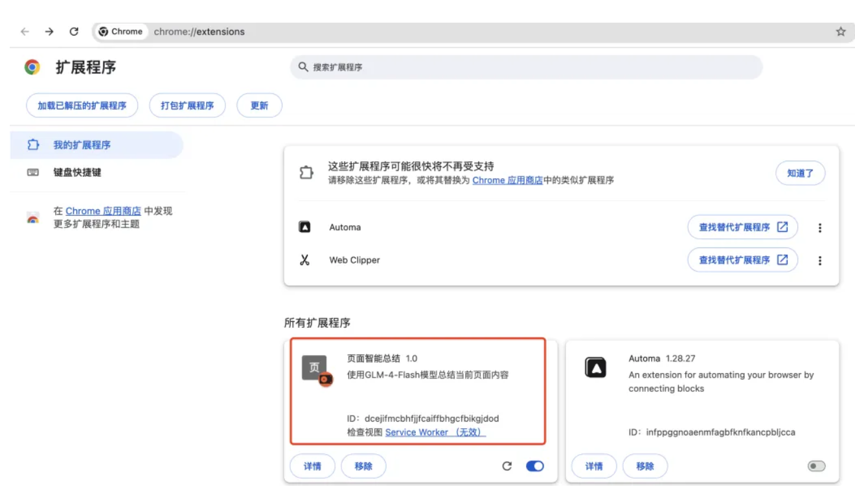Click the 使用GLM-4-Flash模型总结当前页面内容 description

427,374
